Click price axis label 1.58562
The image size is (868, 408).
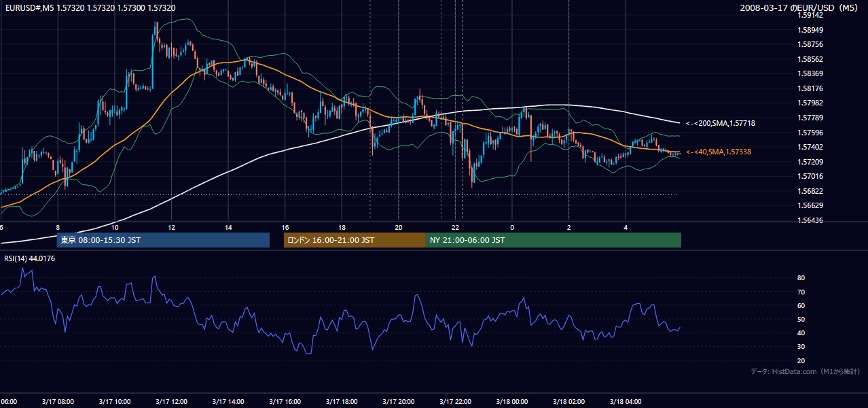point(811,59)
